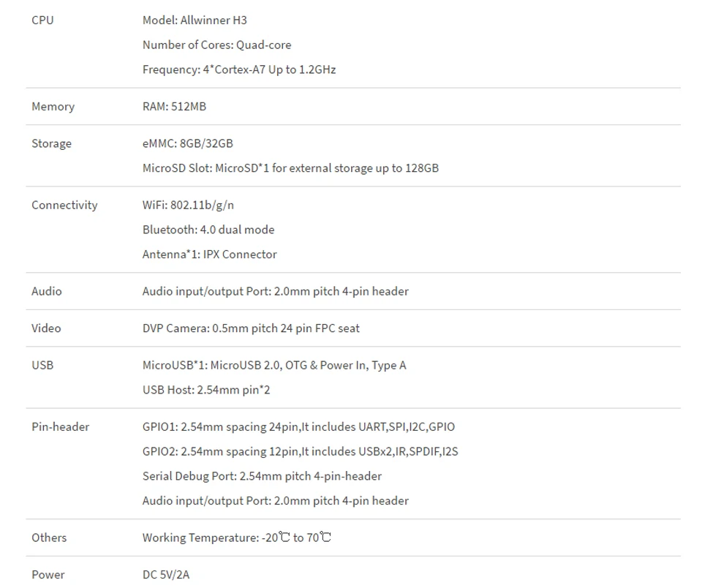702x588 pixels.
Task: Click the Audio row label
Action: click(47, 292)
